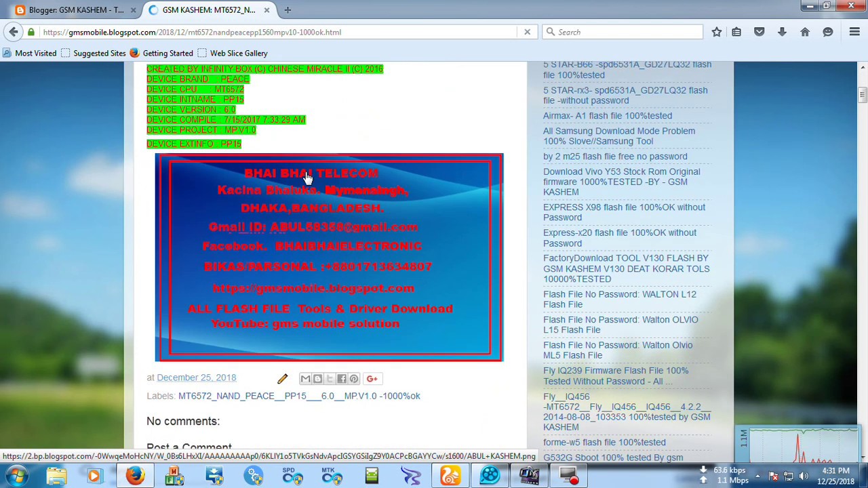Viewport: 868px width, 488px height.
Task: Open the December 25, 2018 post link
Action: click(x=197, y=378)
